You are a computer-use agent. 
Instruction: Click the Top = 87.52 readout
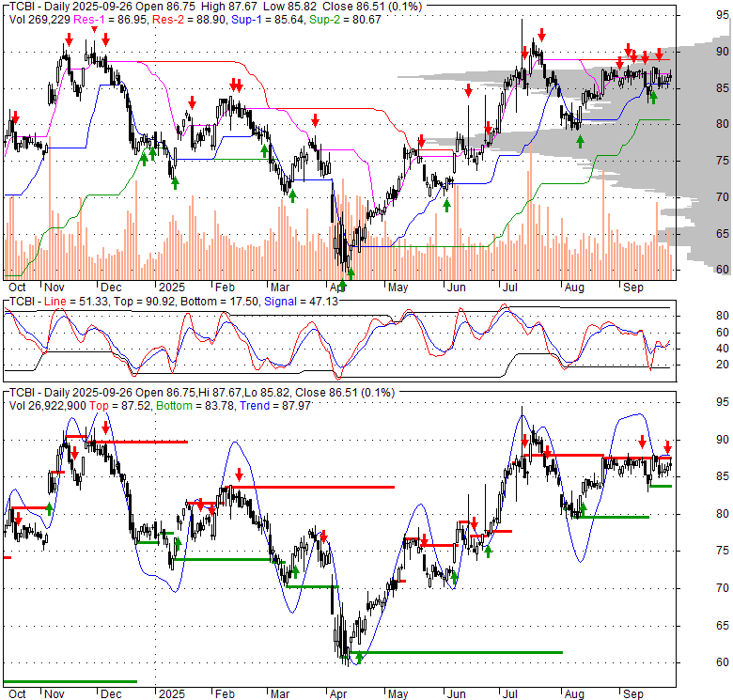click(119, 406)
